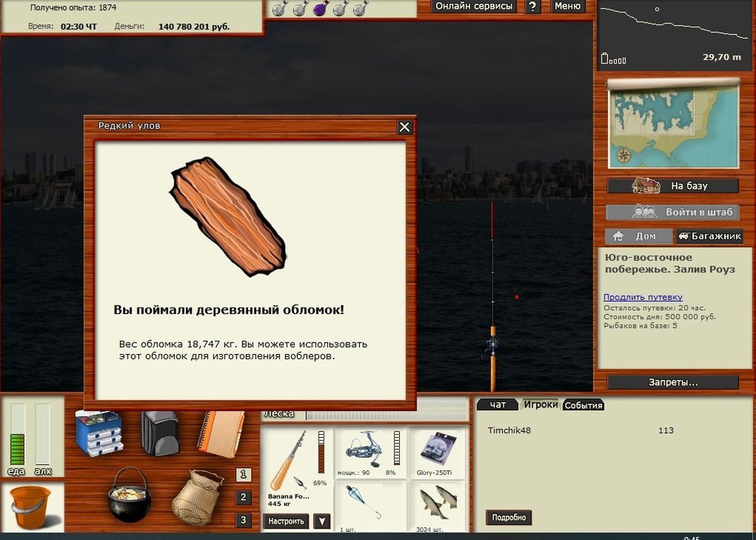The image size is (756, 540).
Task: Switch to rod setup slot 2
Action: 243,498
